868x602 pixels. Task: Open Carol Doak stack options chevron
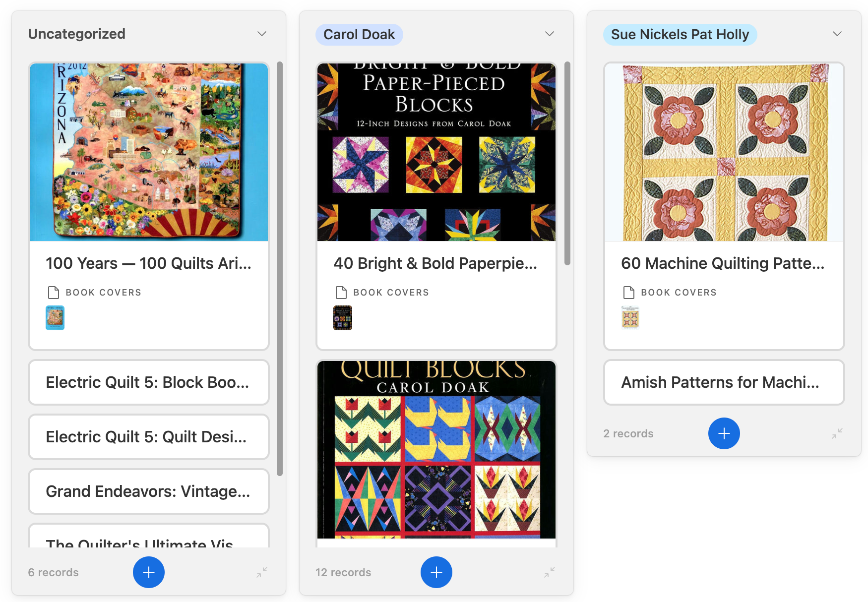tap(550, 34)
